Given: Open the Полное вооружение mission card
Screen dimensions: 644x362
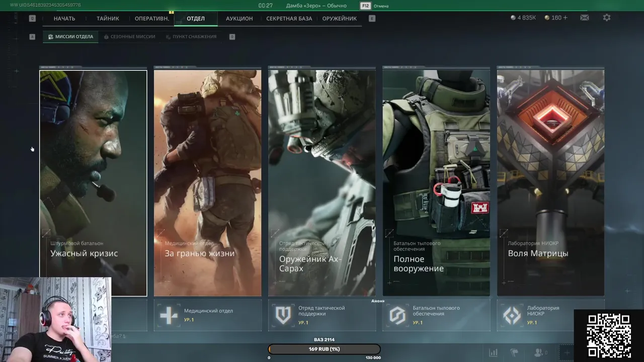Looking at the screenshot, I should click(x=436, y=183).
